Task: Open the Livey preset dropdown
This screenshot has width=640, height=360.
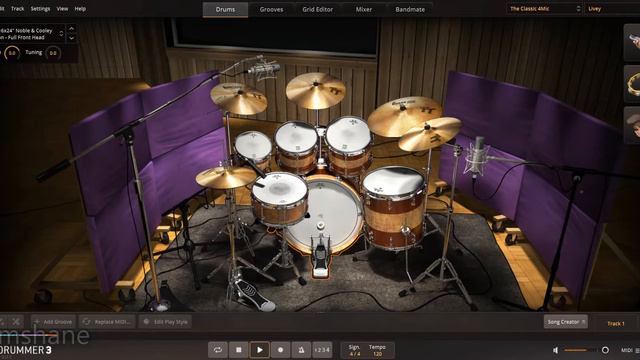Action: 612,9
